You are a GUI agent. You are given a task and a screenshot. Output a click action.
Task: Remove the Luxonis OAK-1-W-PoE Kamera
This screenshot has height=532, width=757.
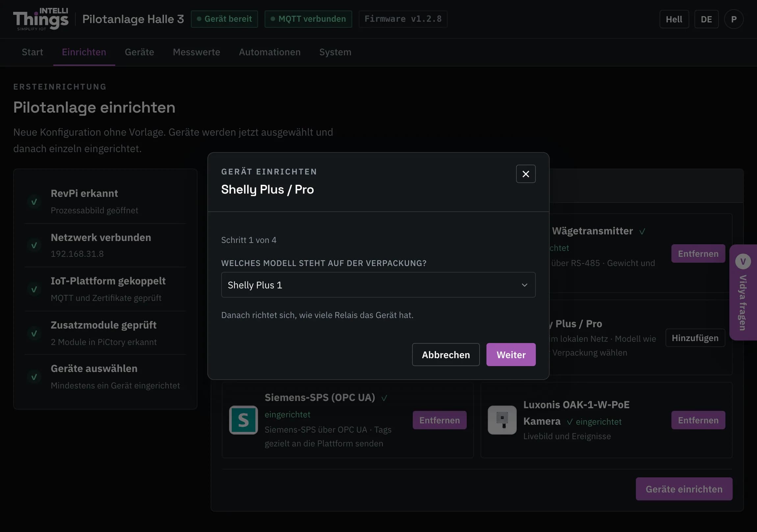698,420
